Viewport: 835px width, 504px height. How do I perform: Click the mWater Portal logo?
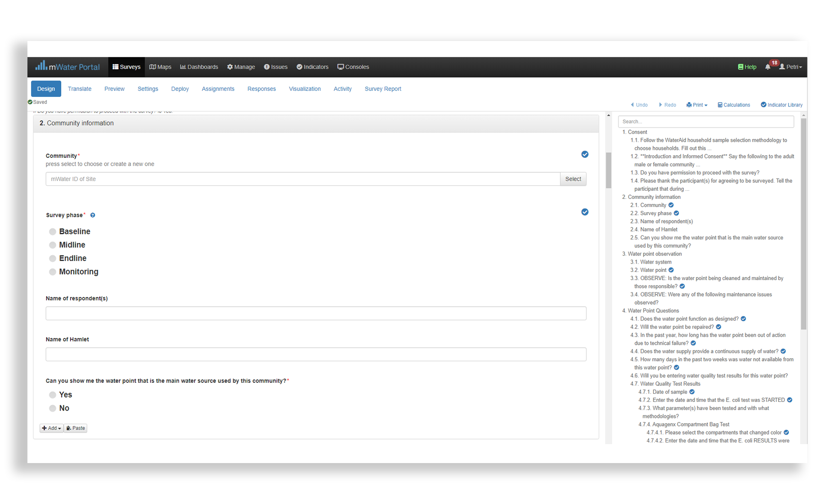[68, 66]
